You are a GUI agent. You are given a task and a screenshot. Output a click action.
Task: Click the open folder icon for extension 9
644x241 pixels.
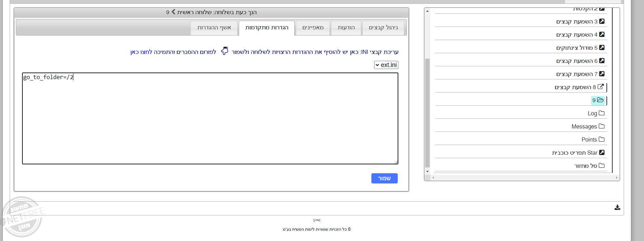coord(600,100)
